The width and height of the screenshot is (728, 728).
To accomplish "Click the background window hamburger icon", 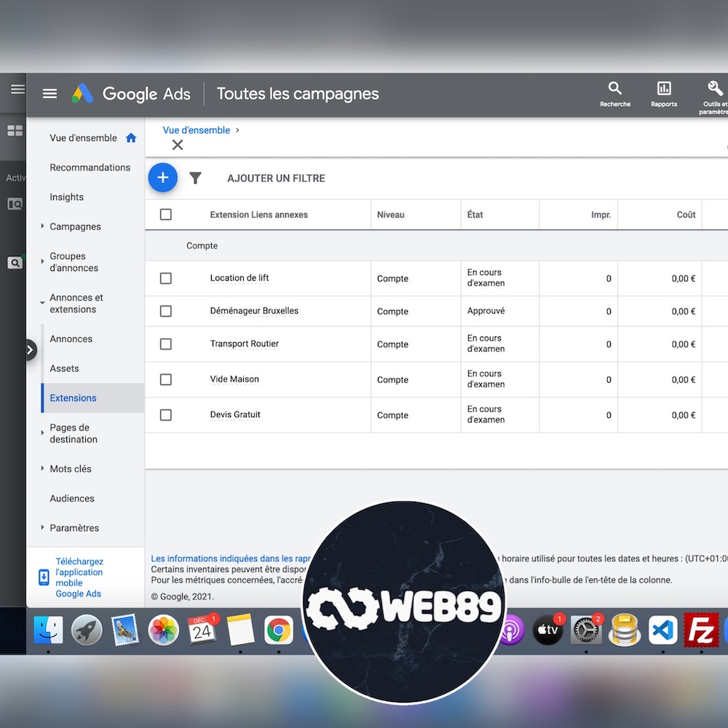I will tap(17, 89).
